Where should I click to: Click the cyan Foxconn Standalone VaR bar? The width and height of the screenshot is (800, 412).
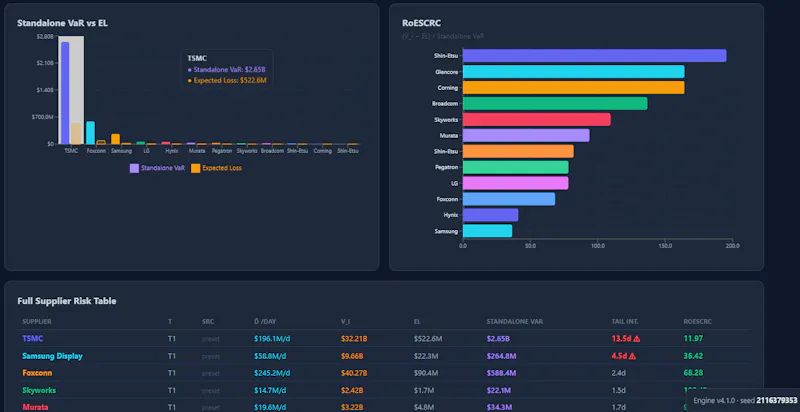(x=90, y=133)
